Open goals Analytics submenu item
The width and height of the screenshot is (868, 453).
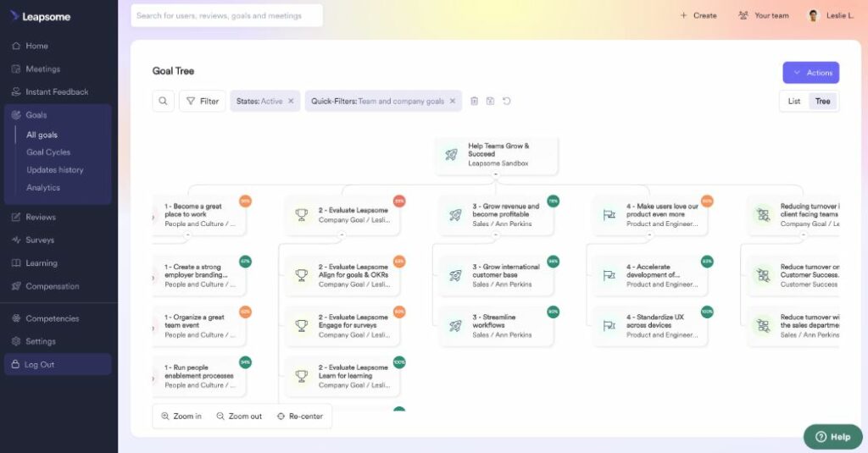(x=43, y=187)
